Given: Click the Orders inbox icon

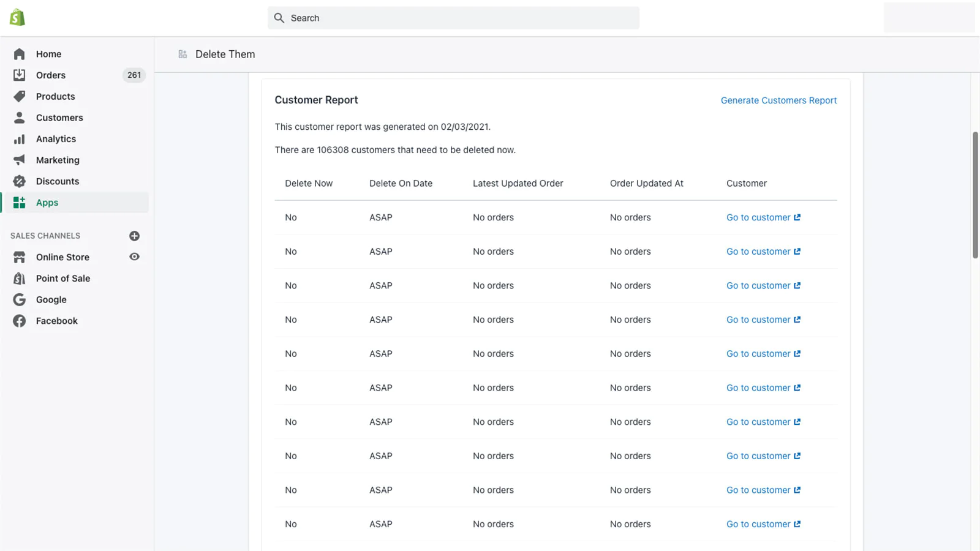Looking at the screenshot, I should [20, 75].
